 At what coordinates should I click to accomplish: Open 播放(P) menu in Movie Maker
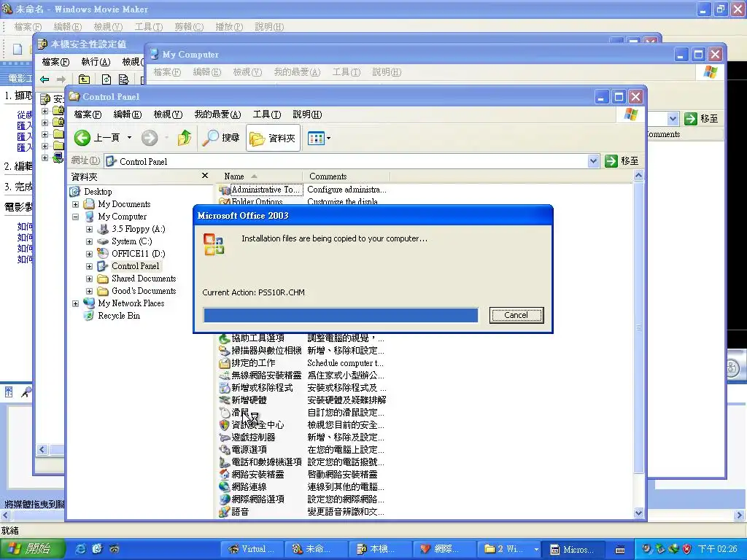point(229,27)
